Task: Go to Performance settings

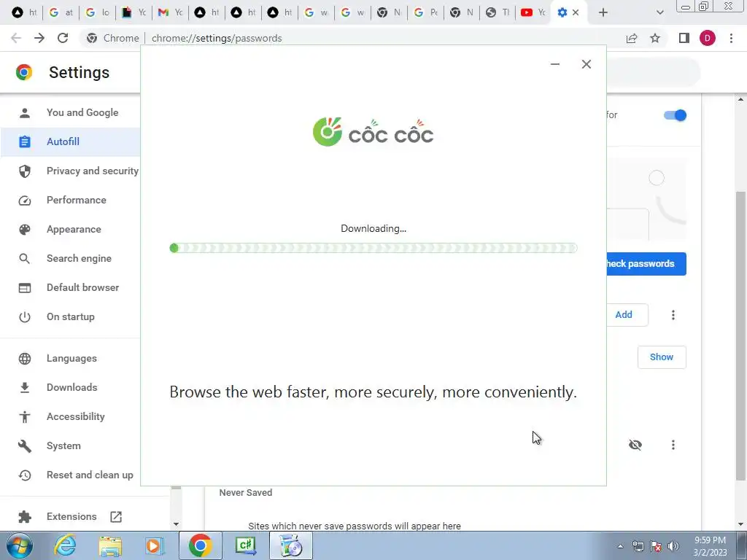Action: (x=76, y=200)
